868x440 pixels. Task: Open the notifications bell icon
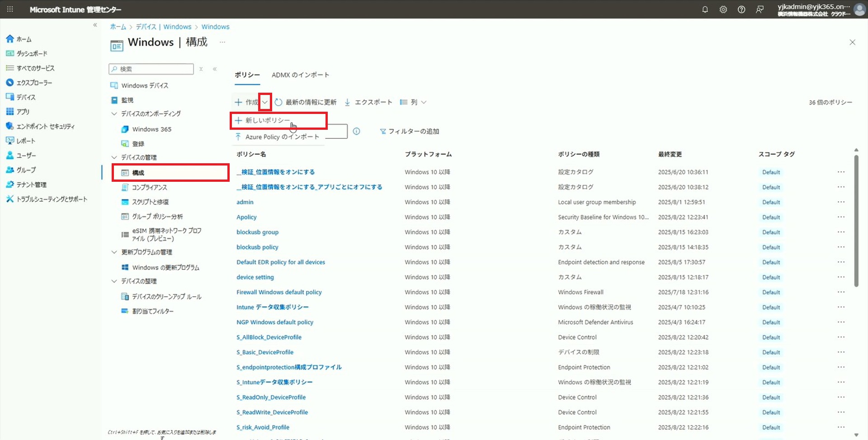705,9
